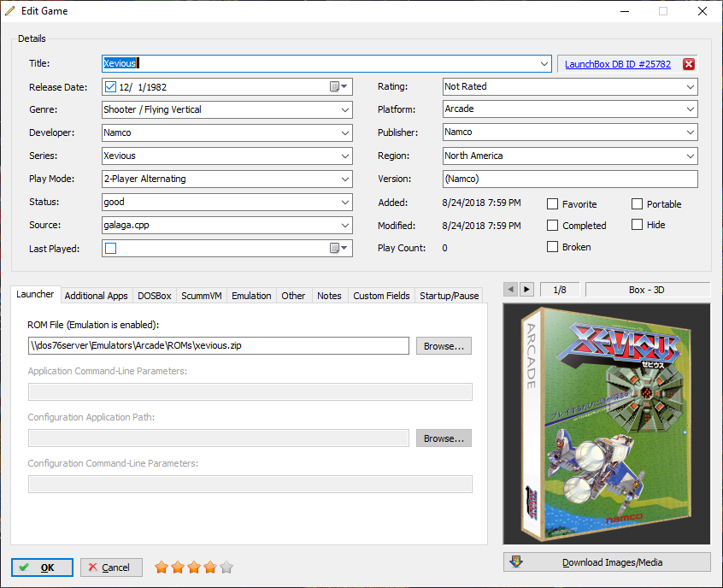Set rating to three stars
Image resolution: width=723 pixels, height=588 pixels.
(x=194, y=567)
